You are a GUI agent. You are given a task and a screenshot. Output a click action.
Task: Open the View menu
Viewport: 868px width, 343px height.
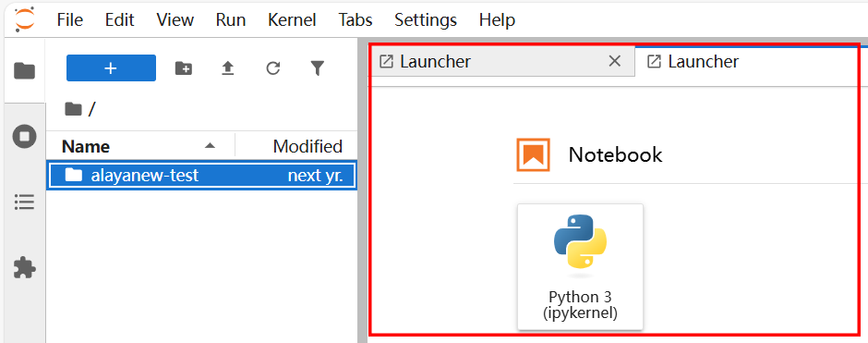click(x=175, y=20)
